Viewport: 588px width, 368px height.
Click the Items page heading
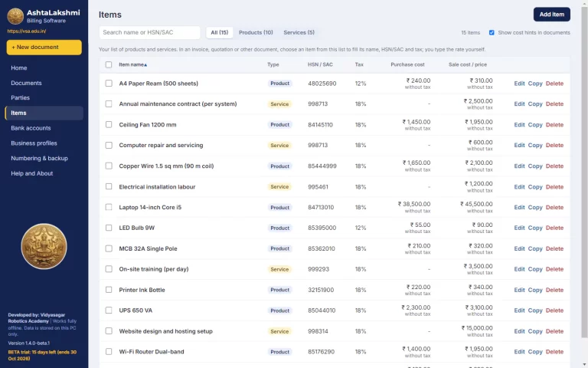tap(110, 15)
